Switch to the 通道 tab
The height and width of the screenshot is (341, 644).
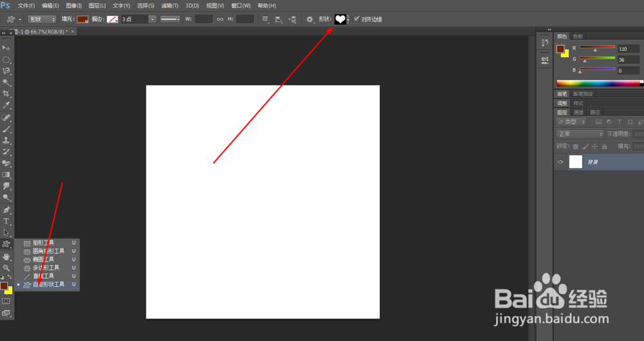tap(578, 112)
